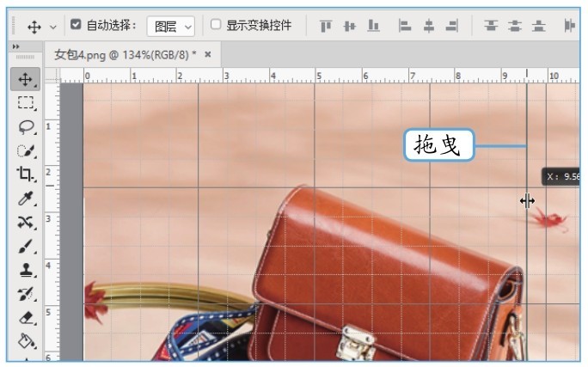Switch to the 女包4.png document tab
The height and width of the screenshot is (367, 588).
(x=125, y=54)
